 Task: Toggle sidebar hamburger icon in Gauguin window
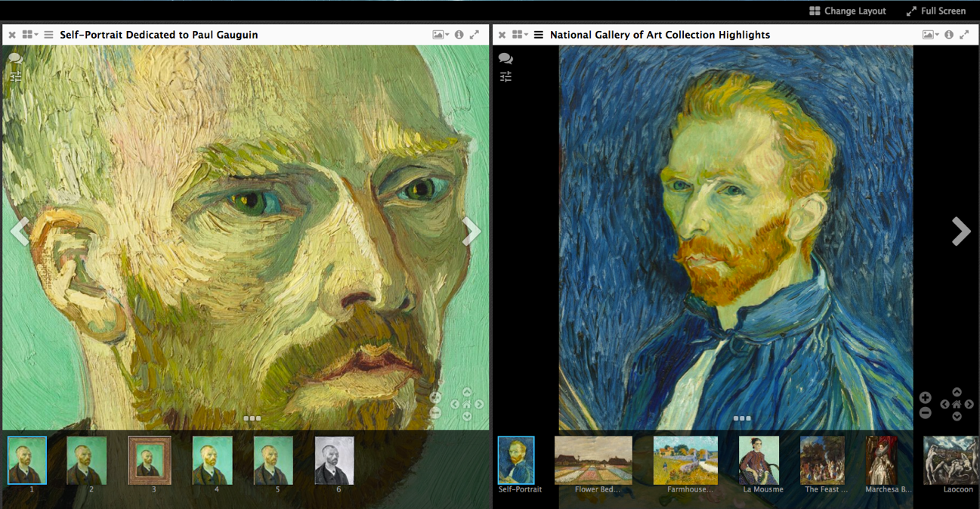48,35
